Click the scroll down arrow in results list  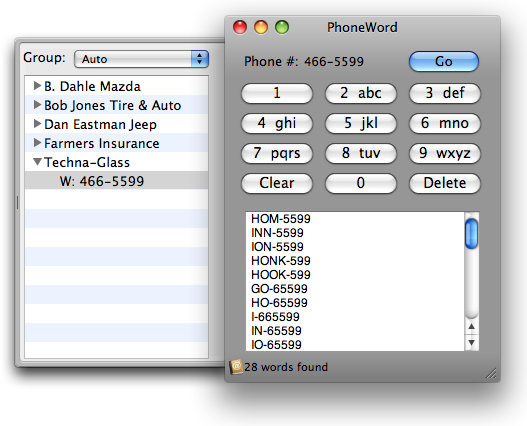472,343
